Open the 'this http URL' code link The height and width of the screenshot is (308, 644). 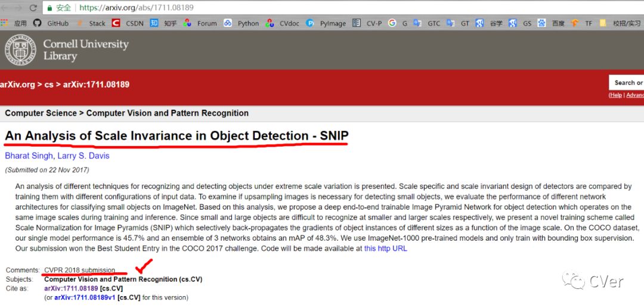(x=386, y=248)
